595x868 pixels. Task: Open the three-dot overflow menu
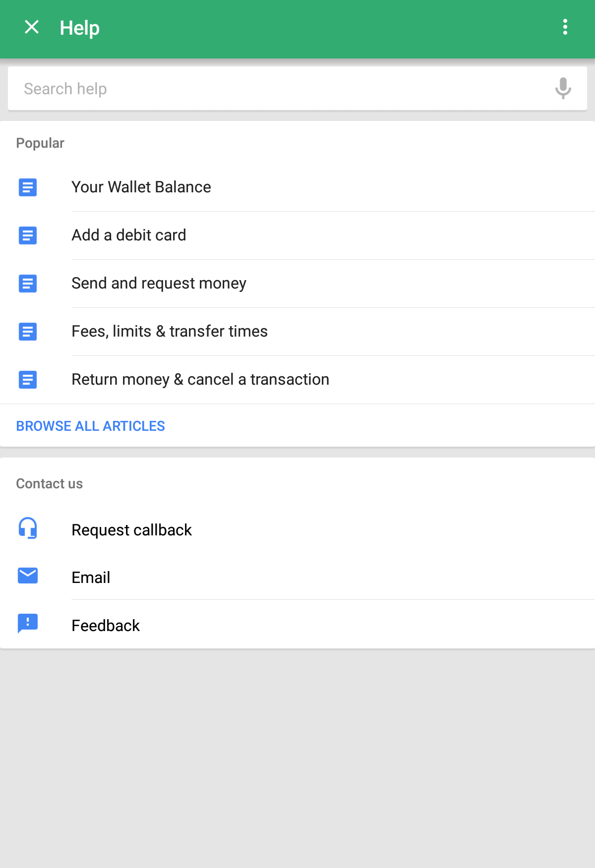coord(565,27)
